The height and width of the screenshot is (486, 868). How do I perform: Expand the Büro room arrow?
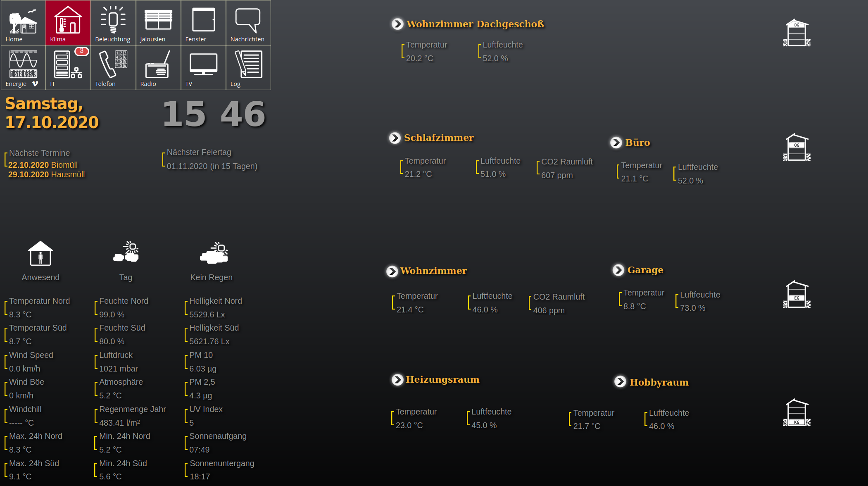tap(616, 143)
